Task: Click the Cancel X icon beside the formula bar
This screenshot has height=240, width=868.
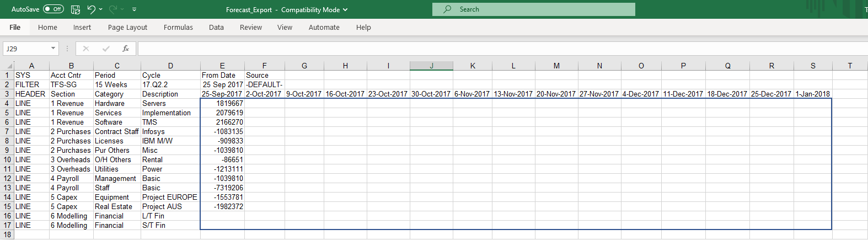Action: [x=86, y=49]
